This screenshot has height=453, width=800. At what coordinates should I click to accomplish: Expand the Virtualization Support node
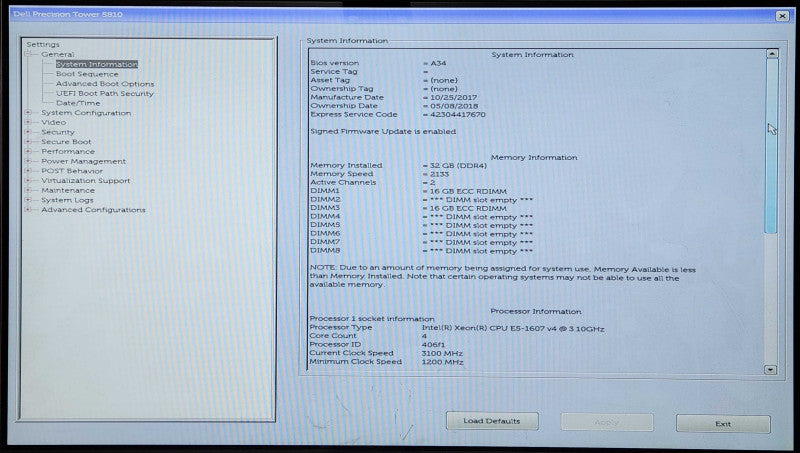29,181
